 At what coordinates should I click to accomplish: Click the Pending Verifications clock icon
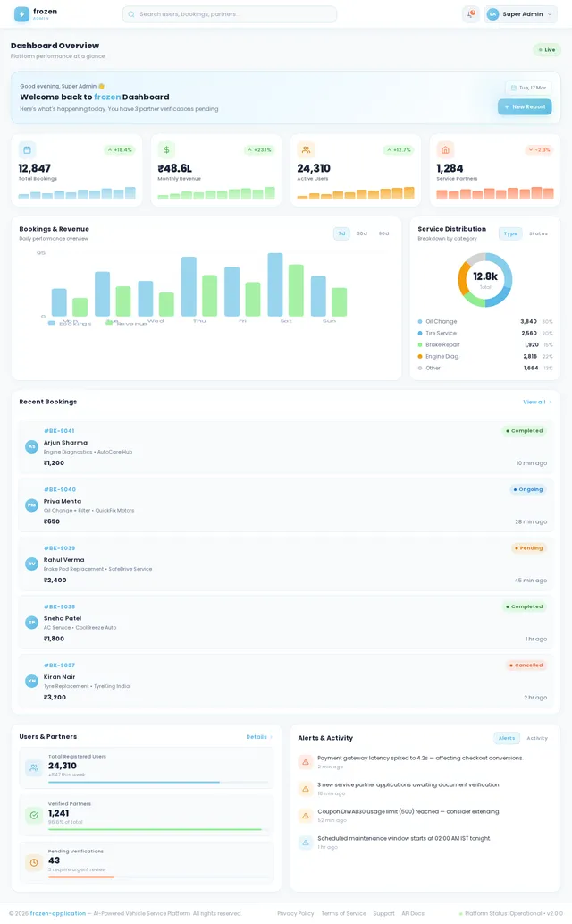[33, 862]
